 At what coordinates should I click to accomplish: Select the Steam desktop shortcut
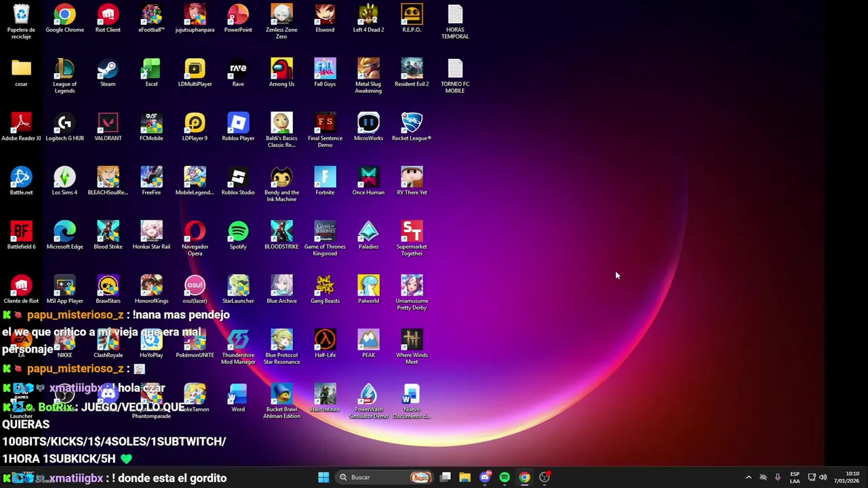[x=108, y=73]
